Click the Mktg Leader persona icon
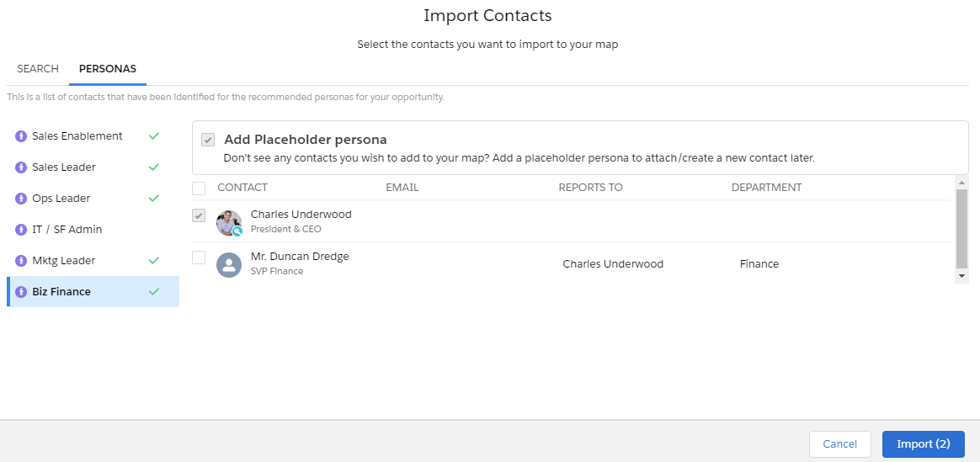 20,260
